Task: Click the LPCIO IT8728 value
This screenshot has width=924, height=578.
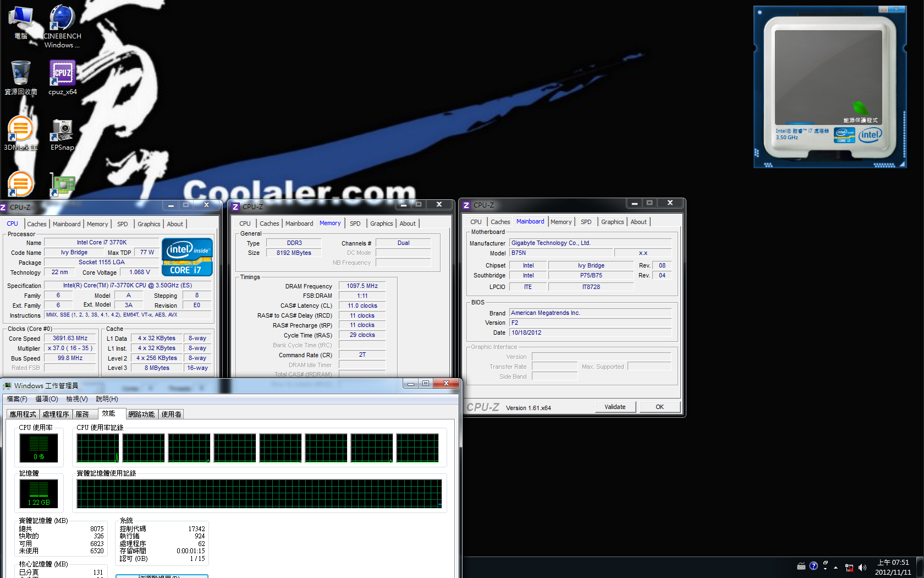Action: pyautogui.click(x=591, y=287)
